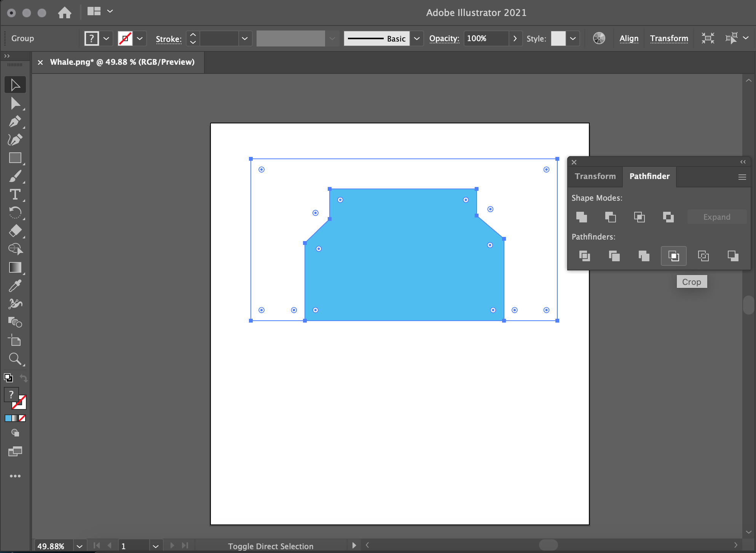Screen dimensions: 756x553
Task: Open the zoom level dropdown at bottom left
Action: coord(79,545)
